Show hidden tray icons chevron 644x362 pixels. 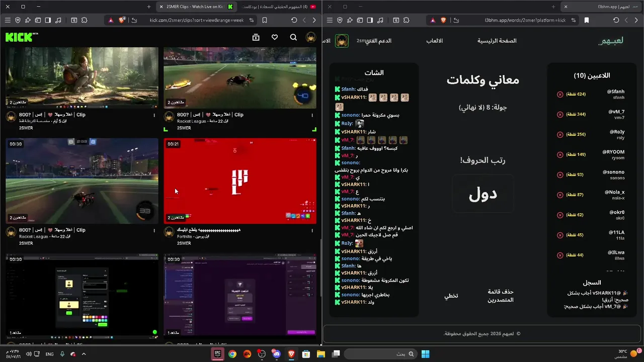84,354
